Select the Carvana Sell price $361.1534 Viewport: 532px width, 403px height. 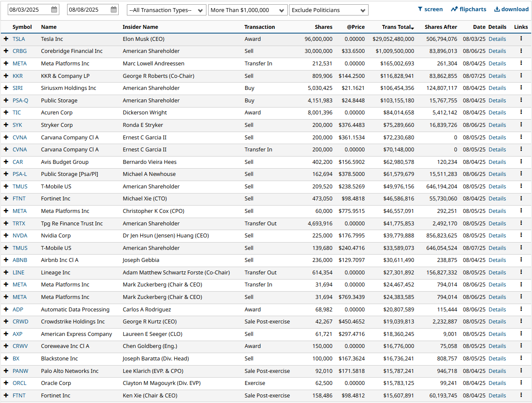coord(353,137)
